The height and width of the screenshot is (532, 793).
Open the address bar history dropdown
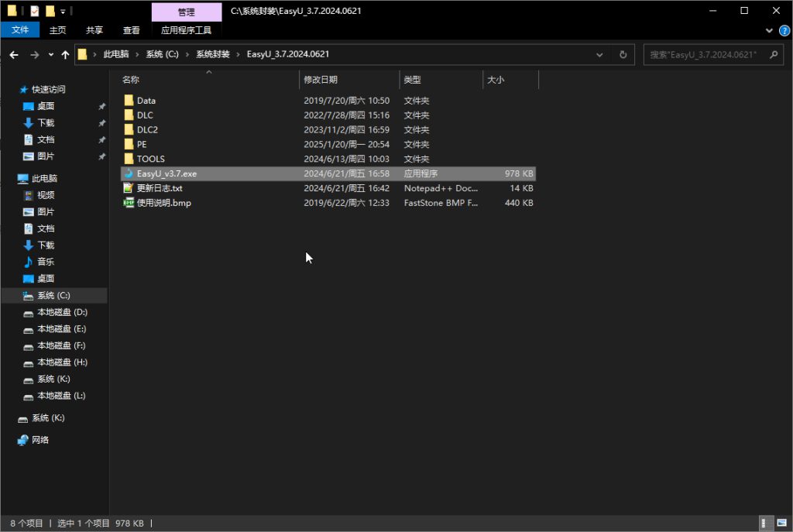click(x=599, y=55)
